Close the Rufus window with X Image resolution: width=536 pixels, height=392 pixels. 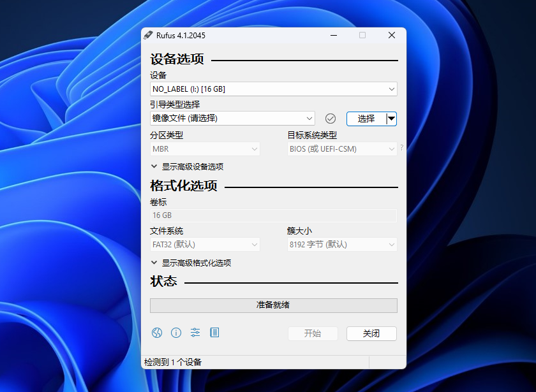pos(392,35)
